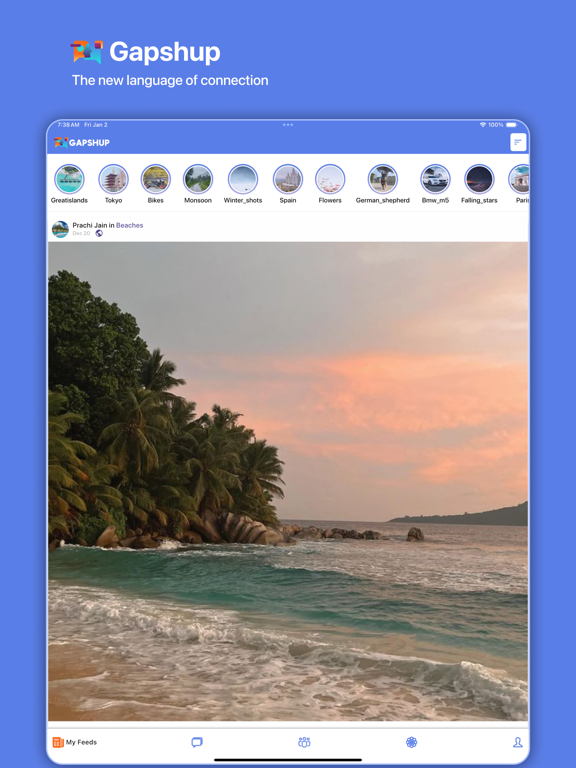Open the Greatislands story circle
This screenshot has width=576, height=768.
[x=69, y=179]
